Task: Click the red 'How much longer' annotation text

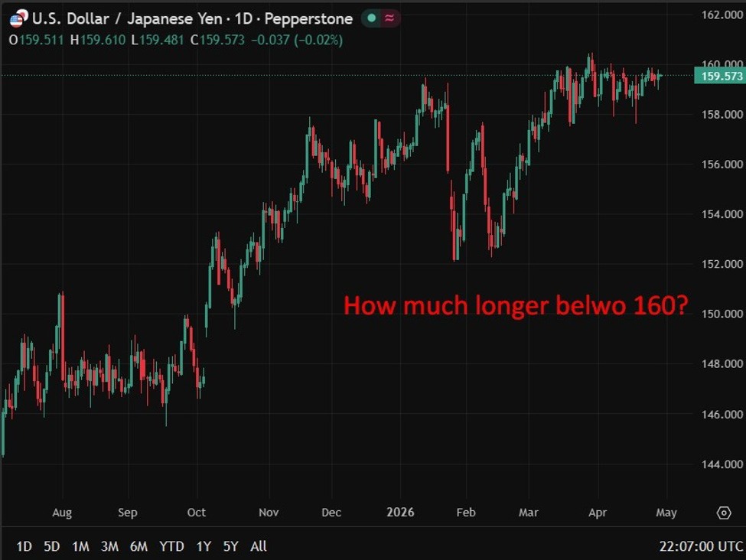Action: [515, 307]
